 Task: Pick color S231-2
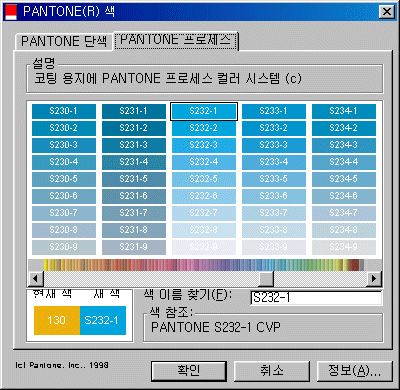pyautogui.click(x=134, y=128)
